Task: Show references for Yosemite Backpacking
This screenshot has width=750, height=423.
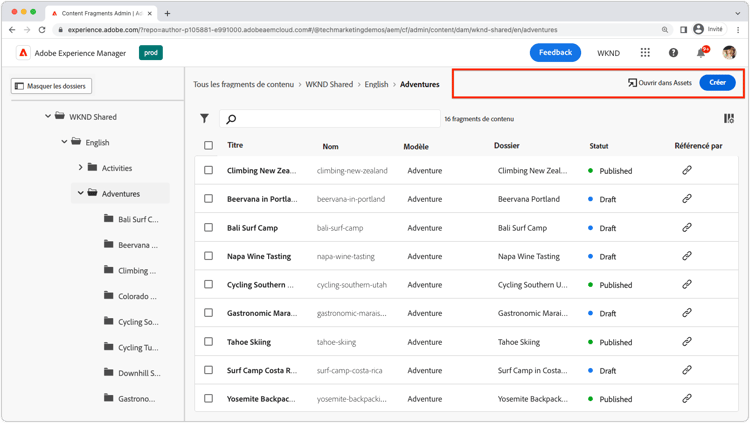Action: tap(687, 398)
